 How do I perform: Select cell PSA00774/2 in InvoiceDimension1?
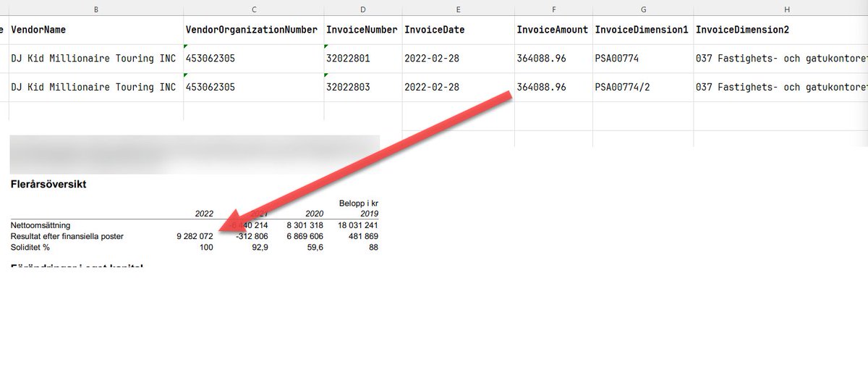(643, 88)
